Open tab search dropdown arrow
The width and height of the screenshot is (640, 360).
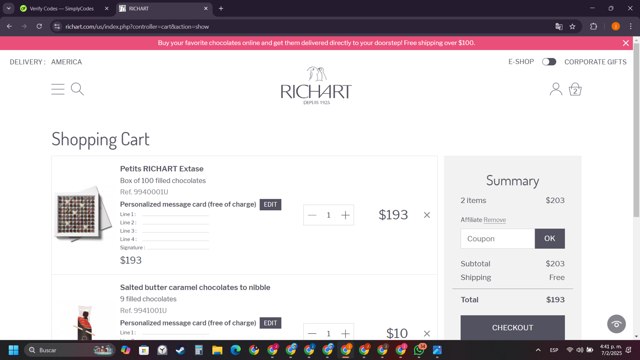coord(9,9)
